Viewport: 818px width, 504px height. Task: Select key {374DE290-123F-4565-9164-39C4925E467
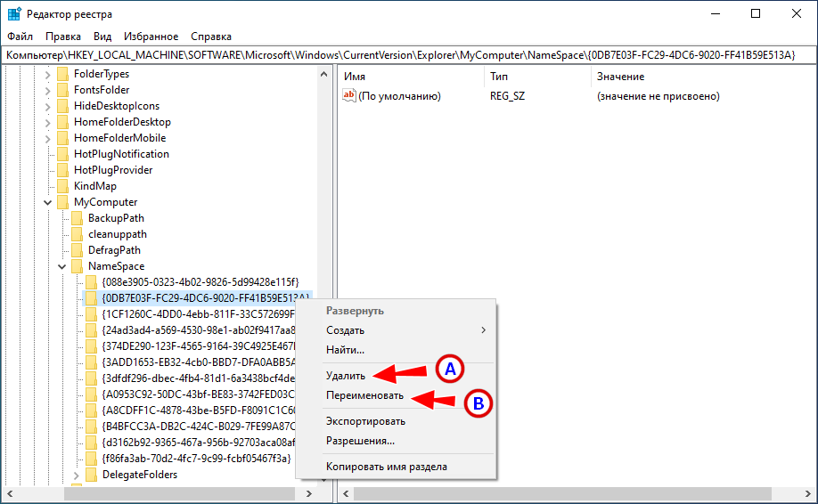pyautogui.click(x=198, y=346)
